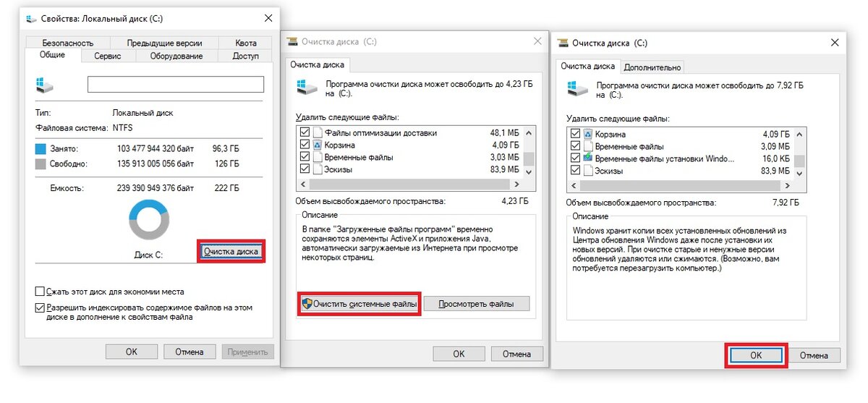The height and width of the screenshot is (403, 868).
Task: Click title bar icon of right Очистка диска
Action: (563, 43)
